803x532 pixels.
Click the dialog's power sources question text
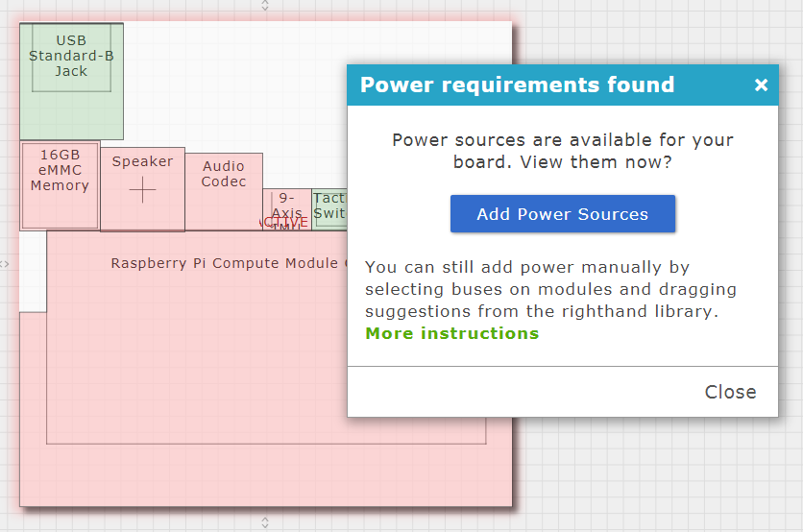pyautogui.click(x=562, y=151)
